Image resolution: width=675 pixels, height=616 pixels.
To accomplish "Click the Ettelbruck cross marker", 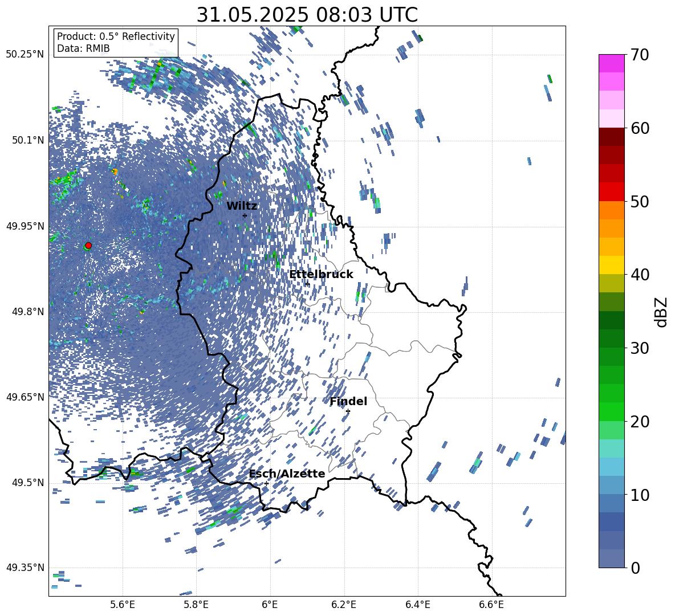I will 307,284.
